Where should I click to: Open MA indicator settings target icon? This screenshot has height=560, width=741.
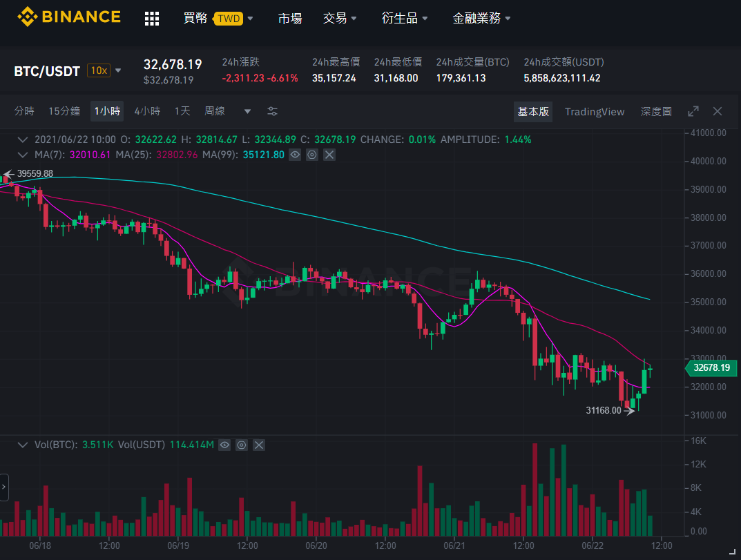tap(312, 155)
